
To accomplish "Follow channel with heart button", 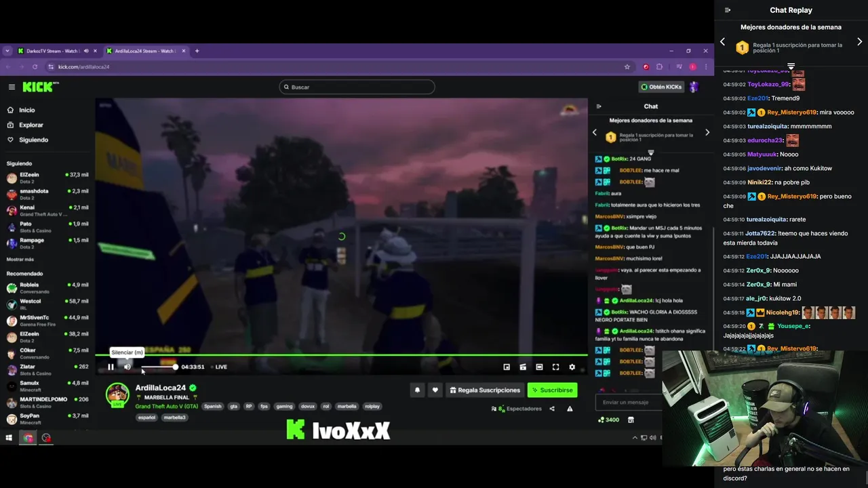I will [x=435, y=390].
